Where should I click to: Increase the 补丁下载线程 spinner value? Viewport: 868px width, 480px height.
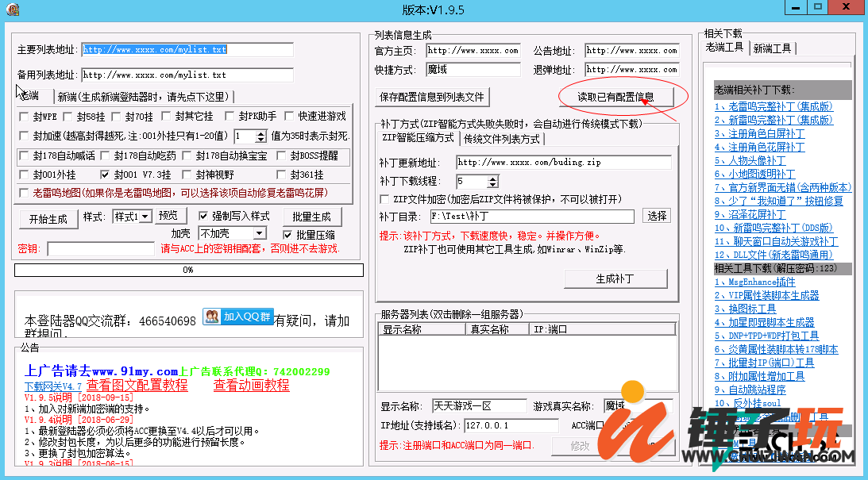[494, 179]
